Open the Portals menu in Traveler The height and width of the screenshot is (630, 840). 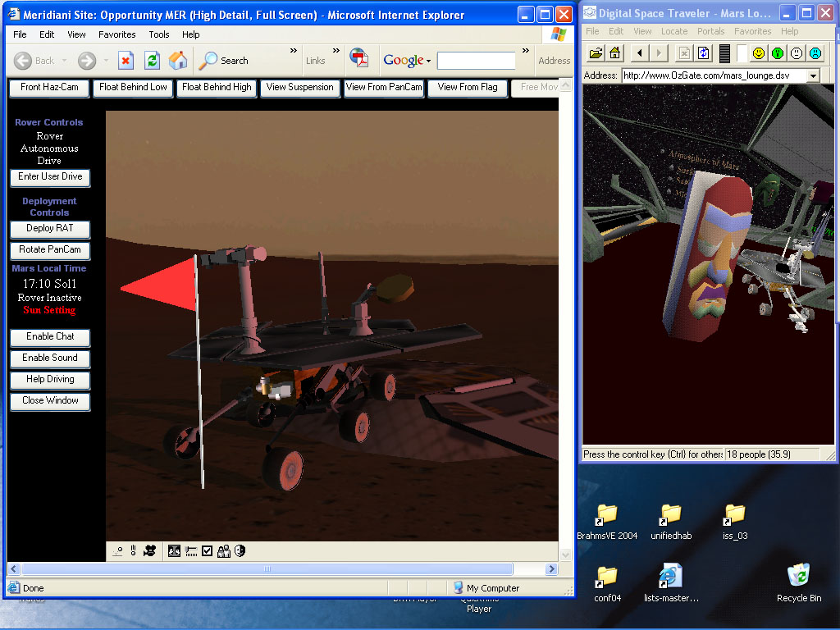(710, 31)
